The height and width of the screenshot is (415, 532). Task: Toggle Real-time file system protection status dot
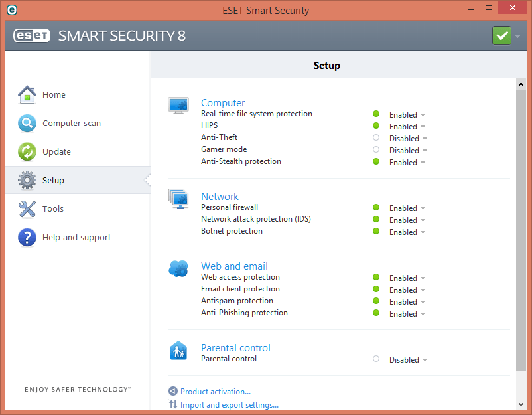pyautogui.click(x=376, y=114)
